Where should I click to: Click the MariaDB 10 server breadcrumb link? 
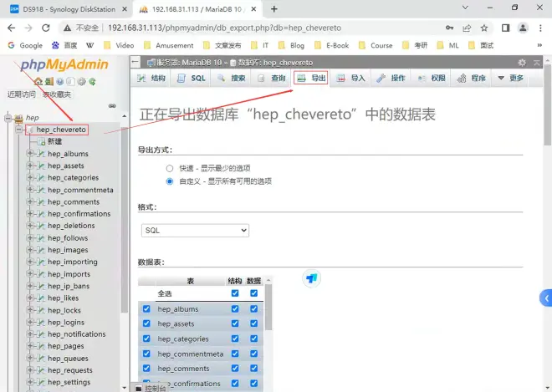pos(189,63)
